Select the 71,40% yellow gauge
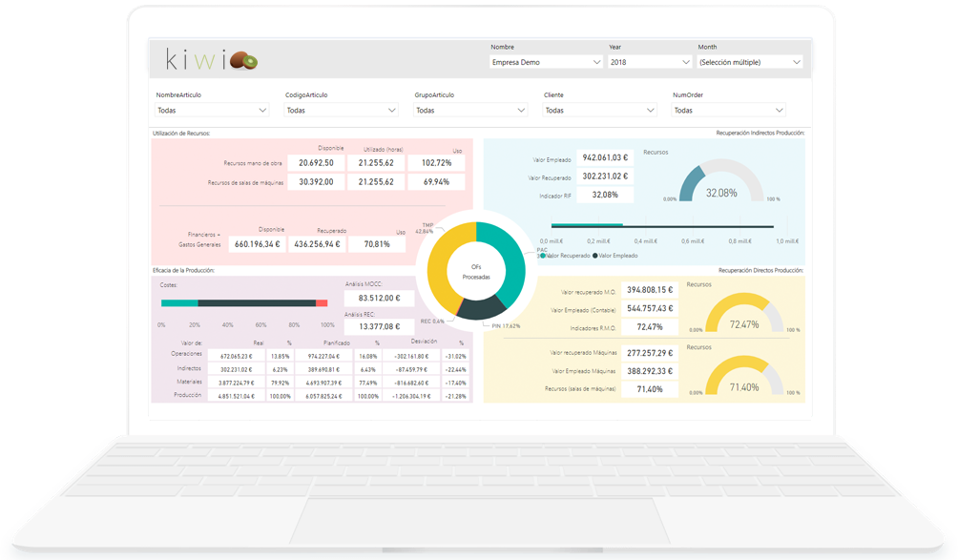Screen dimensions: 958x560 tap(744, 376)
